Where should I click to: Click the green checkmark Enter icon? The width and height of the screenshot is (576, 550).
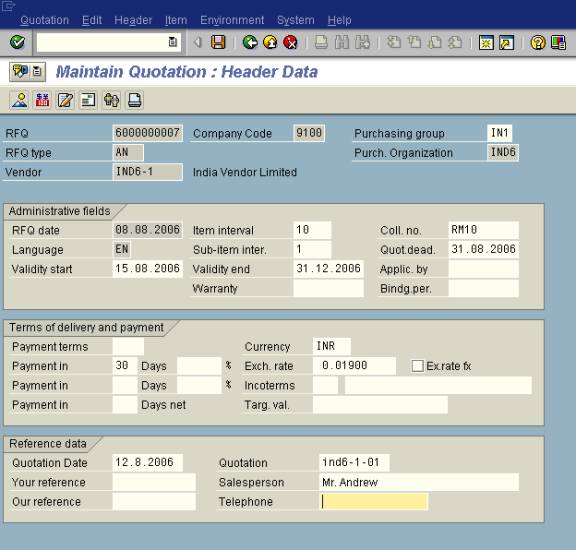click(17, 42)
